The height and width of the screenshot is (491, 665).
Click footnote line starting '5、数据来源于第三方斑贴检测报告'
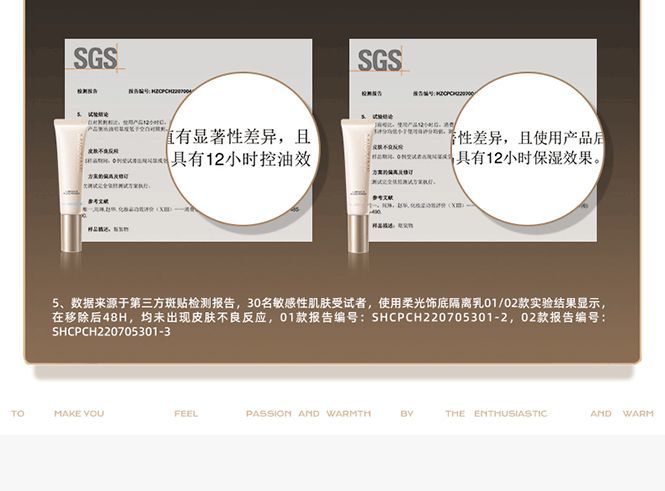coord(330,303)
